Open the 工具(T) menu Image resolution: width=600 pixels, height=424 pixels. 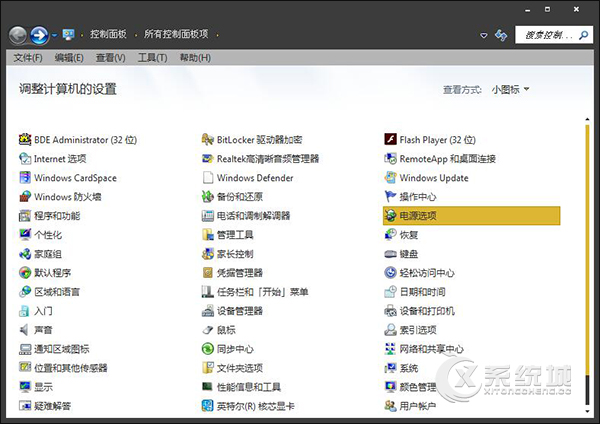tap(152, 58)
